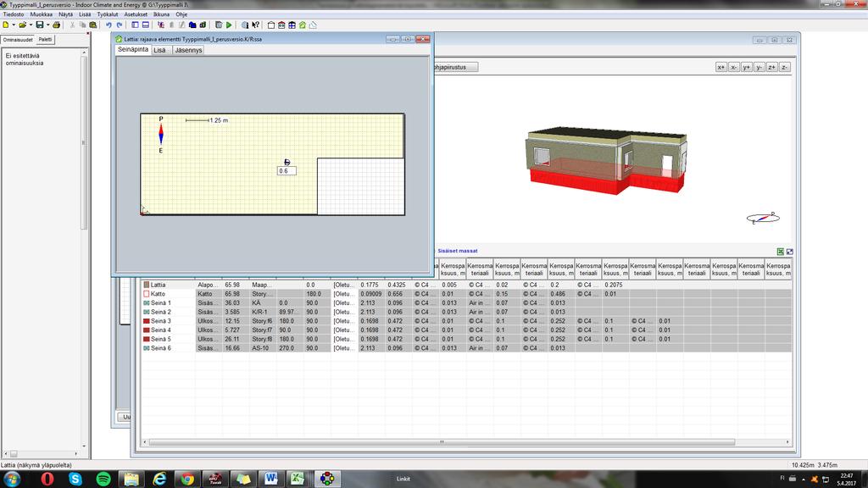Toggle the side panel layout icon

tap(135, 25)
